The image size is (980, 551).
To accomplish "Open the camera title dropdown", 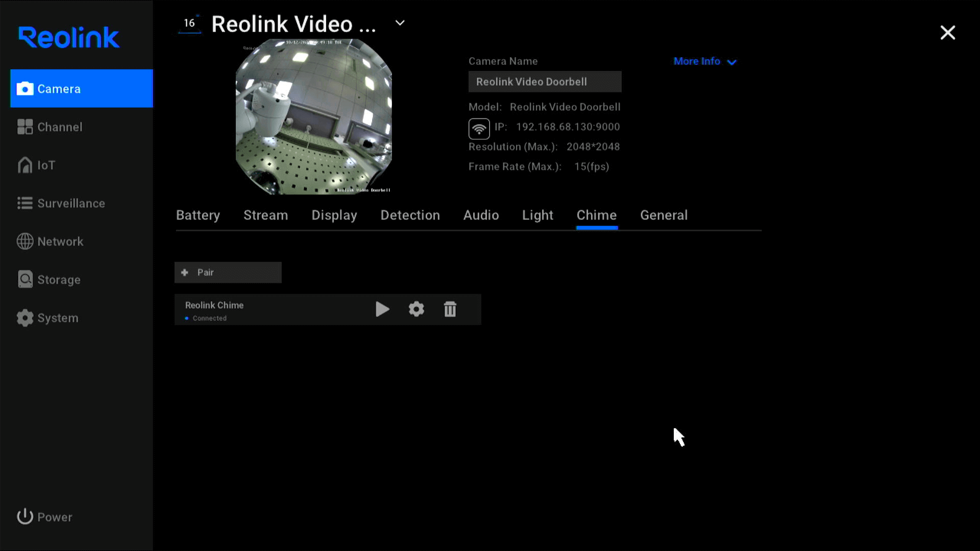I will click(x=399, y=23).
